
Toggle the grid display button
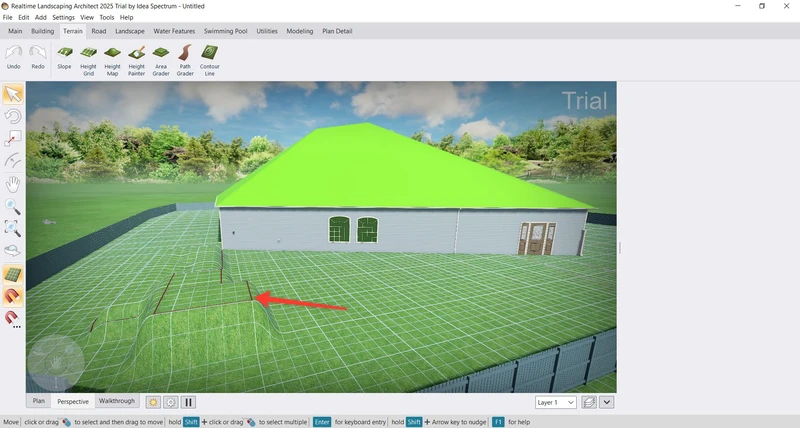(x=13, y=274)
